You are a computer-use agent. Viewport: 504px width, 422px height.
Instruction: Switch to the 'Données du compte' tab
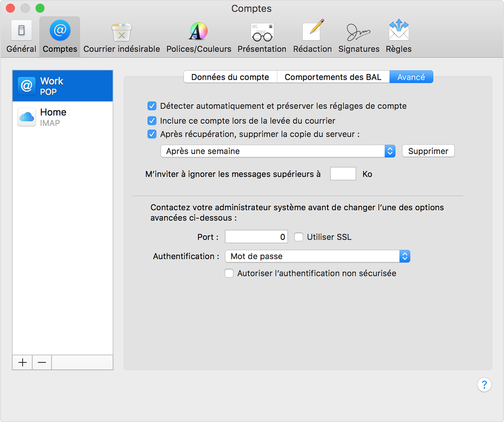[x=230, y=77]
